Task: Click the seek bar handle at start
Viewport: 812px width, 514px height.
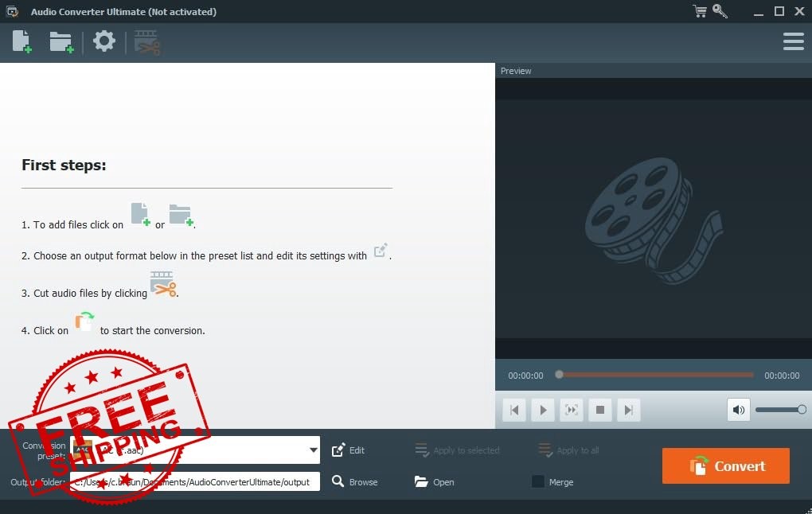Action: pos(559,374)
